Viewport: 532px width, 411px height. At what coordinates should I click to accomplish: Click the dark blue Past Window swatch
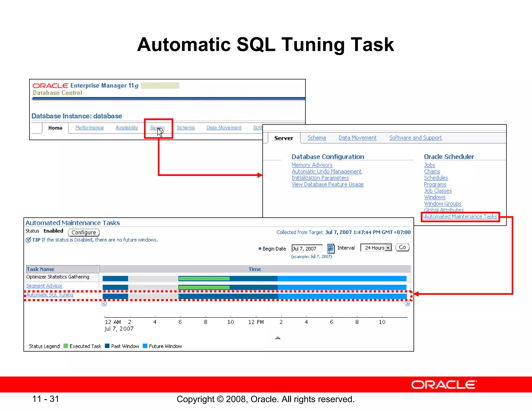click(107, 346)
